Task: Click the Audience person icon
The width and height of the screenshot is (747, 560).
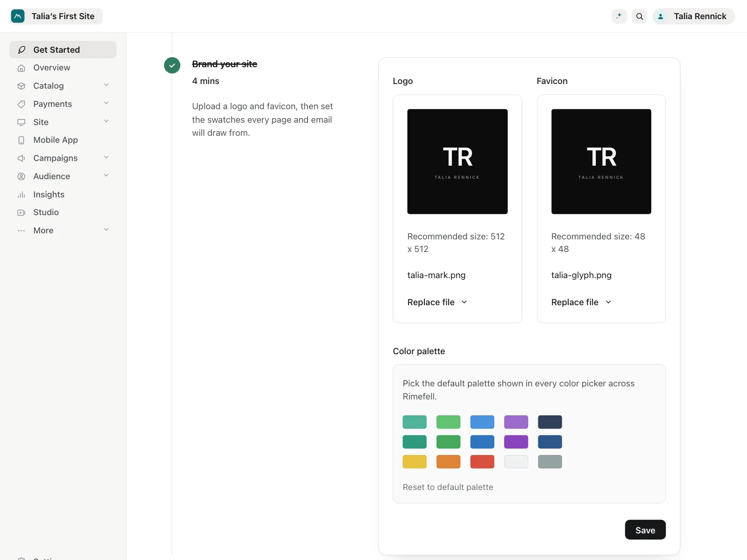Action: (21, 176)
